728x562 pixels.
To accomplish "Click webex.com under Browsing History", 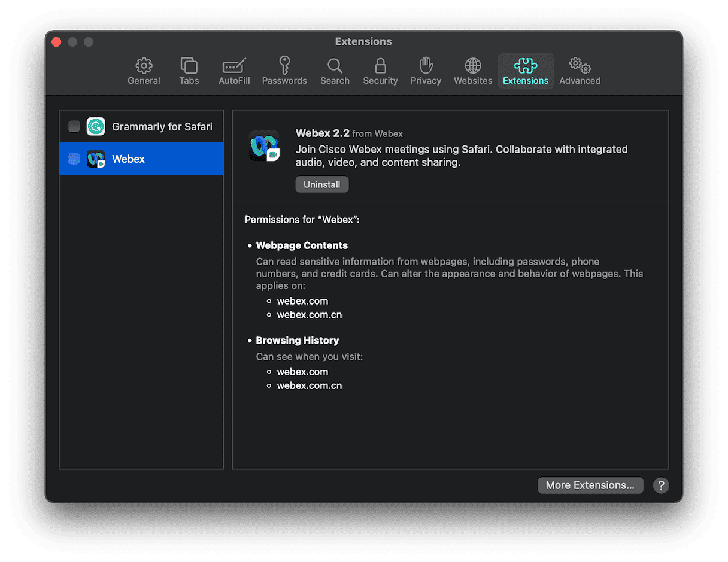I will (302, 372).
